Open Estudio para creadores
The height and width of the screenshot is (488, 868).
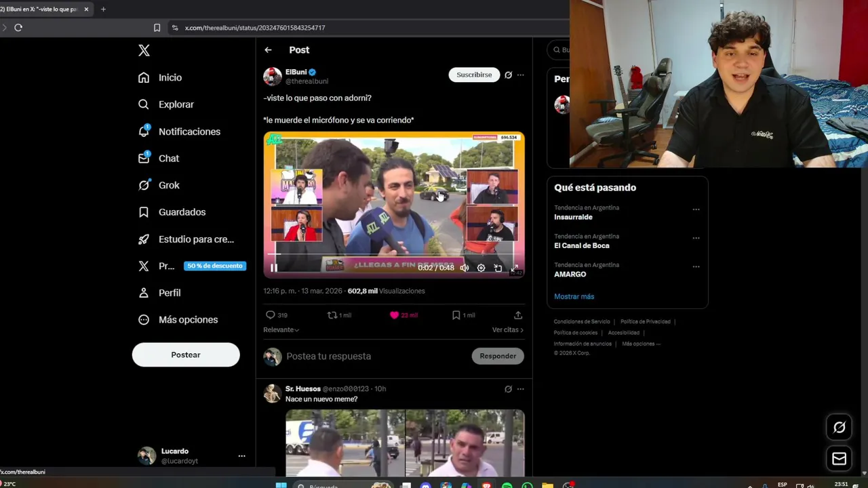[x=186, y=239]
